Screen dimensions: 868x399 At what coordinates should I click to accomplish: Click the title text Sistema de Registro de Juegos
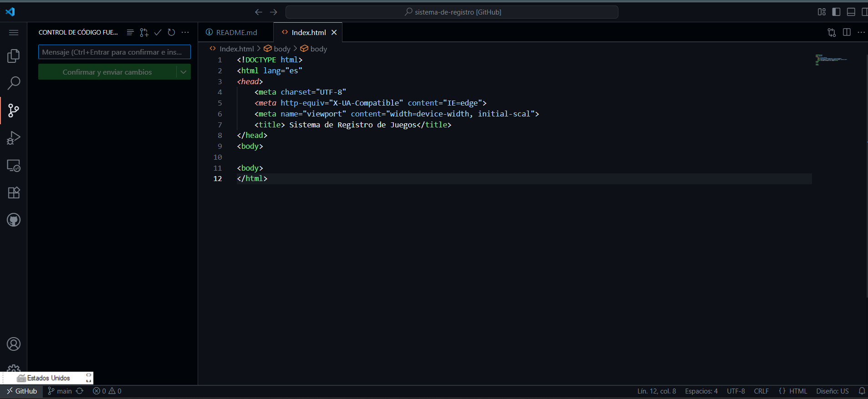352,125
